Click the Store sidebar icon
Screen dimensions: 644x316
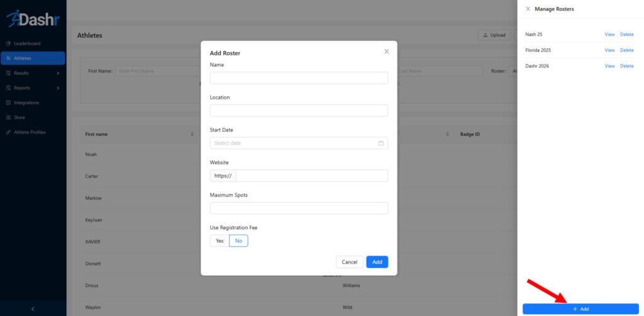coord(8,118)
